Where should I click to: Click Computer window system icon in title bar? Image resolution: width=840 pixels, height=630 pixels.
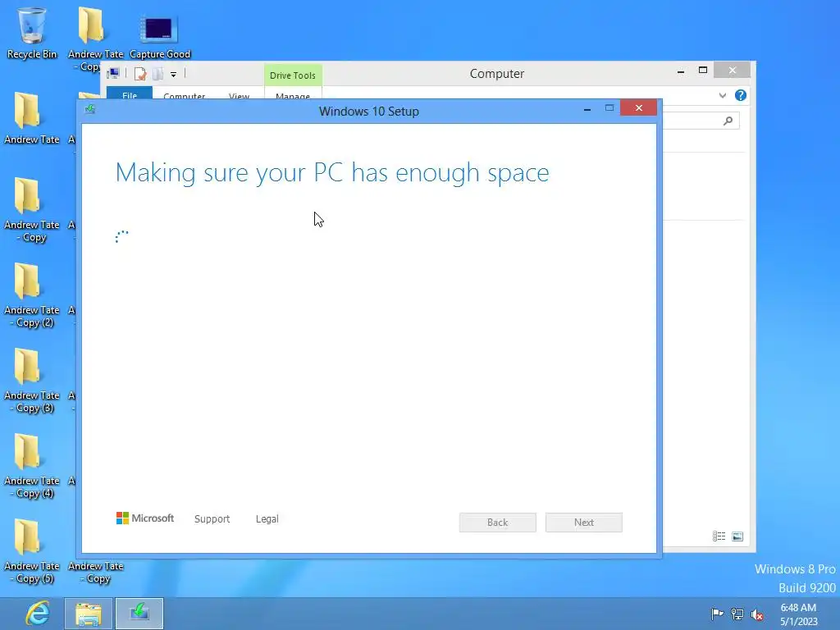113,73
